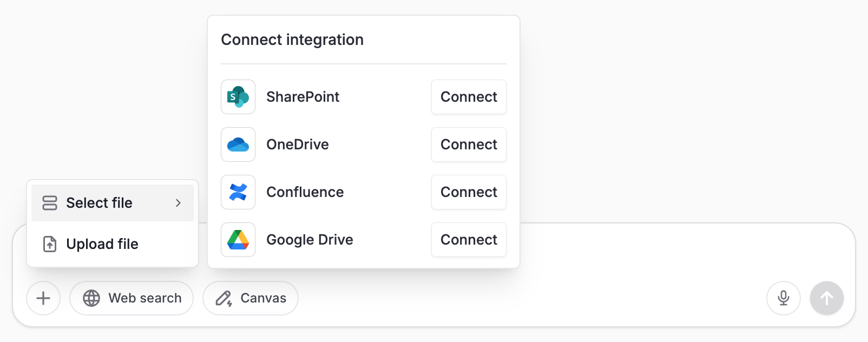Viewport: 868px width, 342px height.
Task: Toggle the Web search option
Action: point(131,298)
